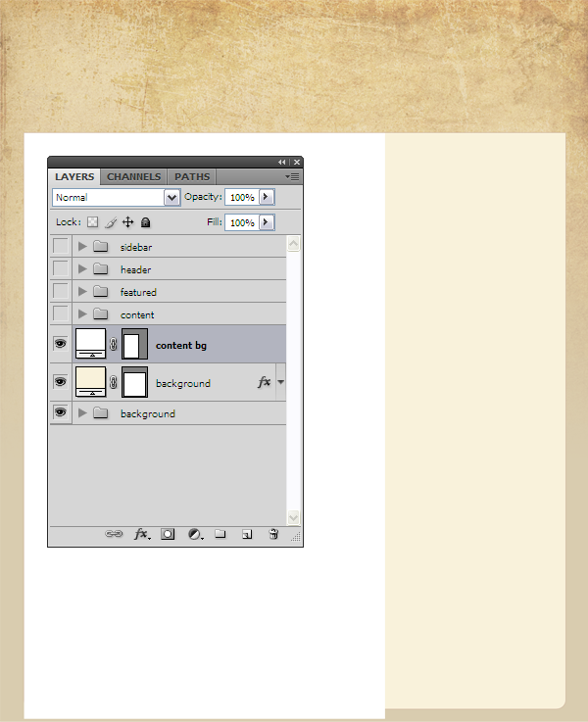The image size is (588, 722).
Task: Select the 'header' group name
Action: click(135, 269)
